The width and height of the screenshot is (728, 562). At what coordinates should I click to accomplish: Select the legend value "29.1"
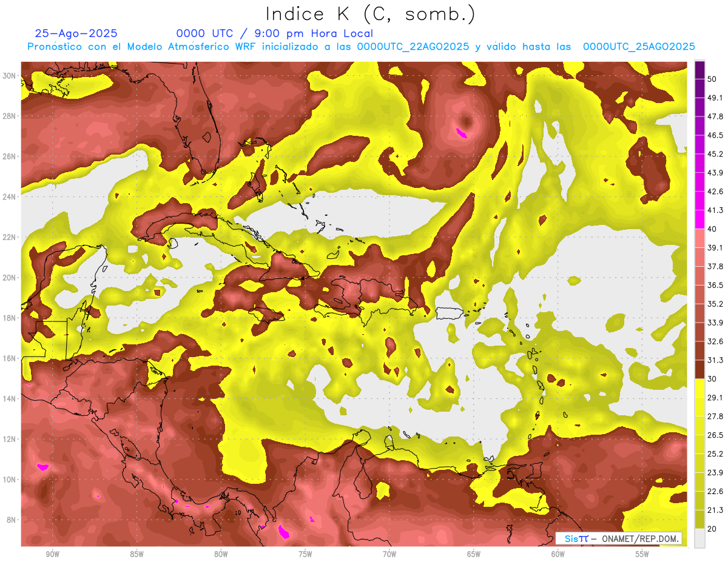pyautogui.click(x=715, y=398)
